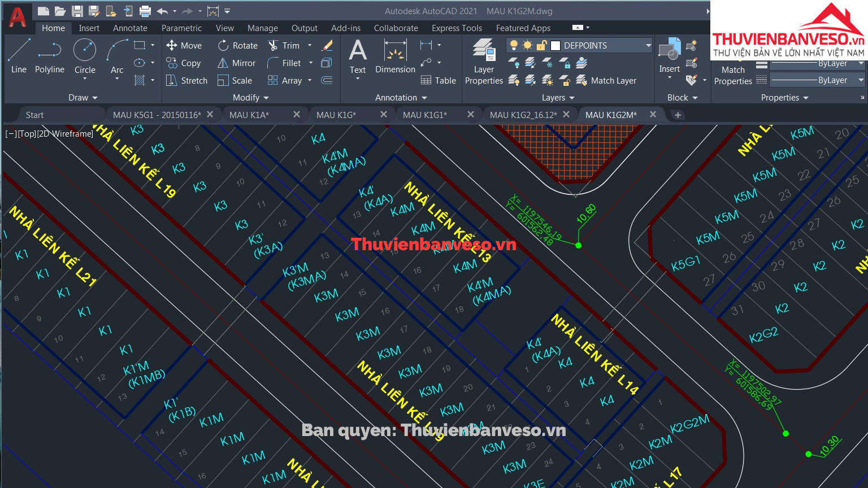Select the Line drawing tool
868x488 pixels.
(19, 55)
